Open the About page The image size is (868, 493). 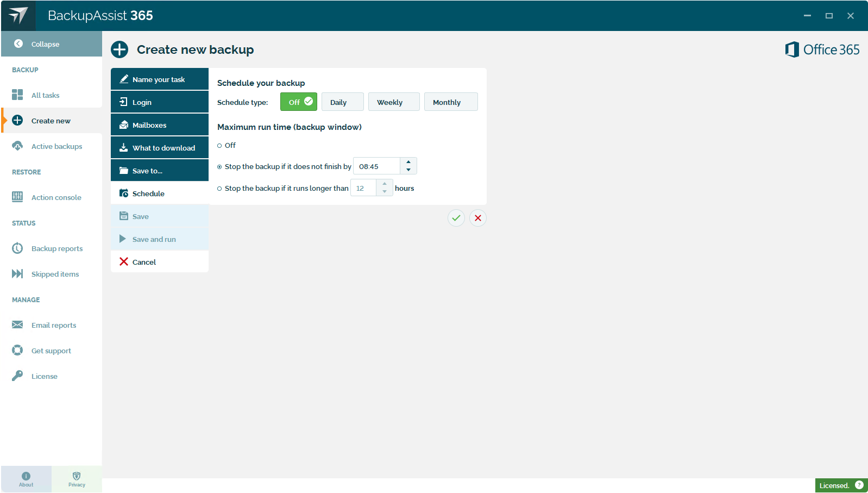pos(26,479)
